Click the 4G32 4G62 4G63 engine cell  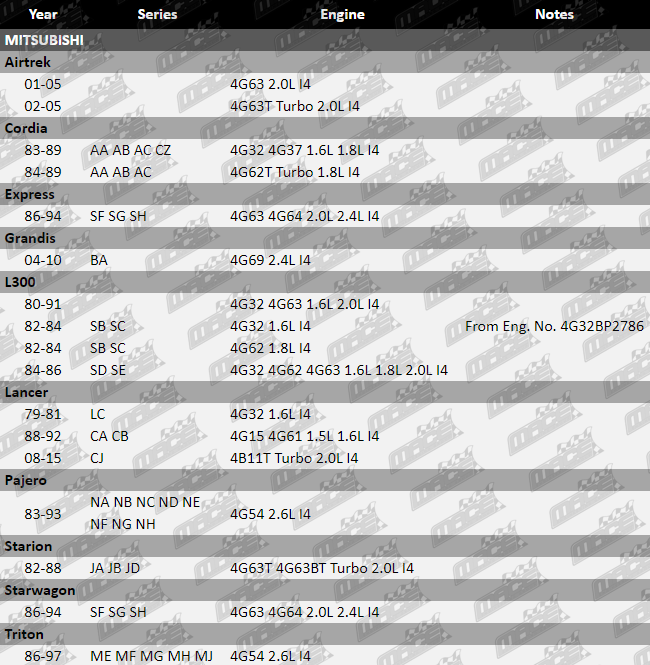(x=339, y=371)
